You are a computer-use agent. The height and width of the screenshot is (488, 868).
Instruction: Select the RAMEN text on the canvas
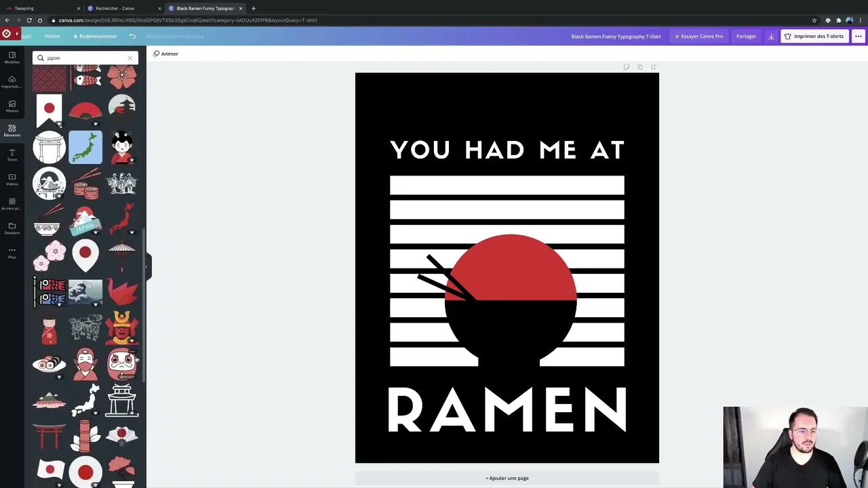point(507,410)
